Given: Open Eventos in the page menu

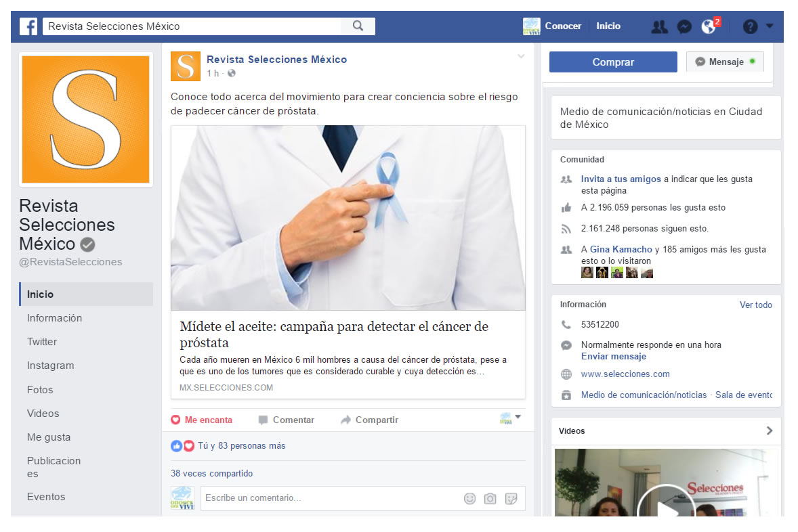Looking at the screenshot, I should [46, 497].
